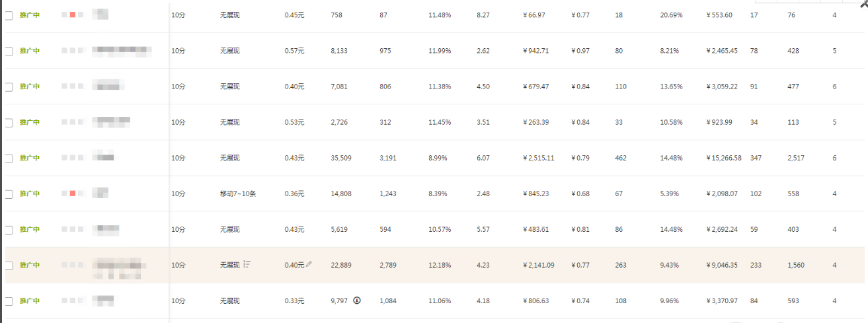Viewport: 868px width, 323px height.
Task: Click the red square marker in the 758 row
Action: 73,14
